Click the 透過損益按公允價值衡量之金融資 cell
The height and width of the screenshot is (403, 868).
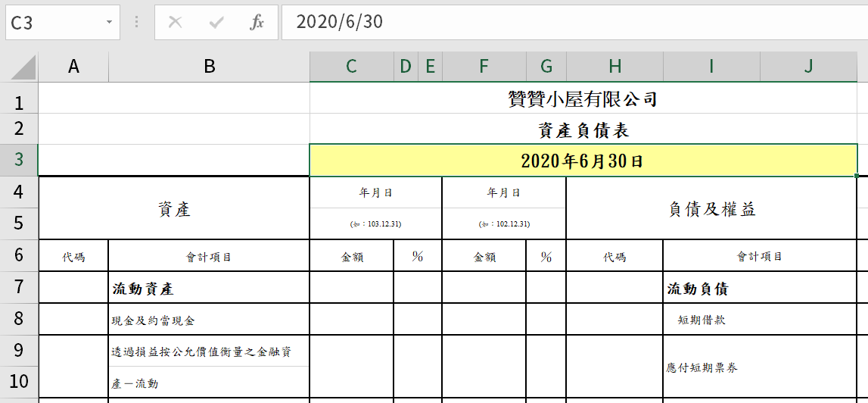(x=210, y=351)
